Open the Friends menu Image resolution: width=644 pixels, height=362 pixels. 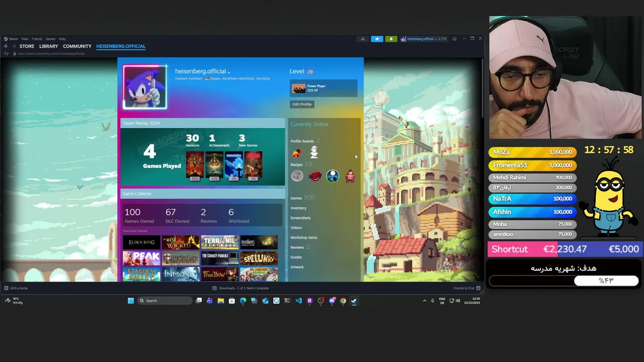coord(37,39)
